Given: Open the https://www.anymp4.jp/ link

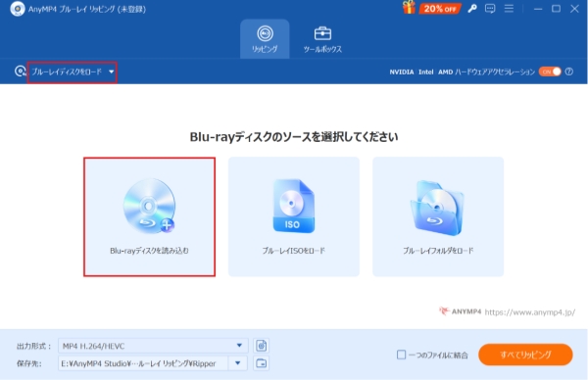Looking at the screenshot, I should [529, 312].
